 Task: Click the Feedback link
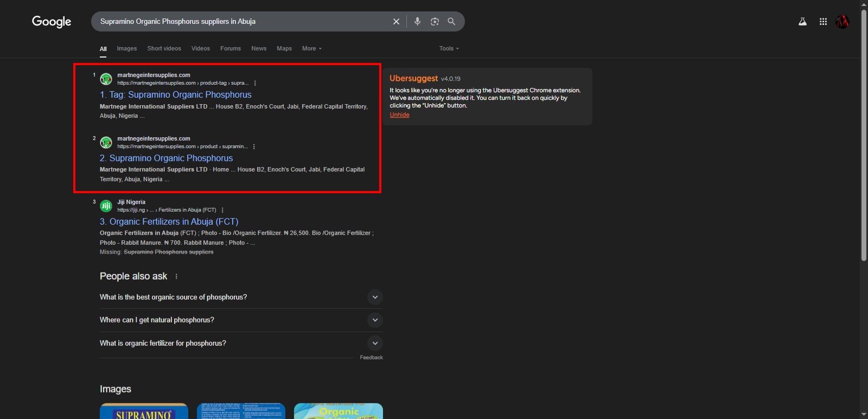pyautogui.click(x=371, y=358)
